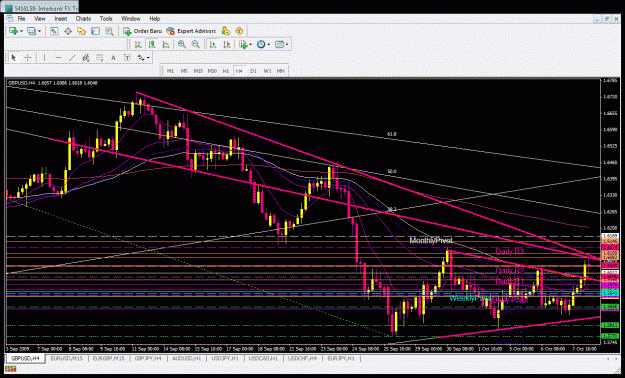Open the Profiles icon in the toolbar
The height and width of the screenshot is (378, 625).
click(x=31, y=31)
